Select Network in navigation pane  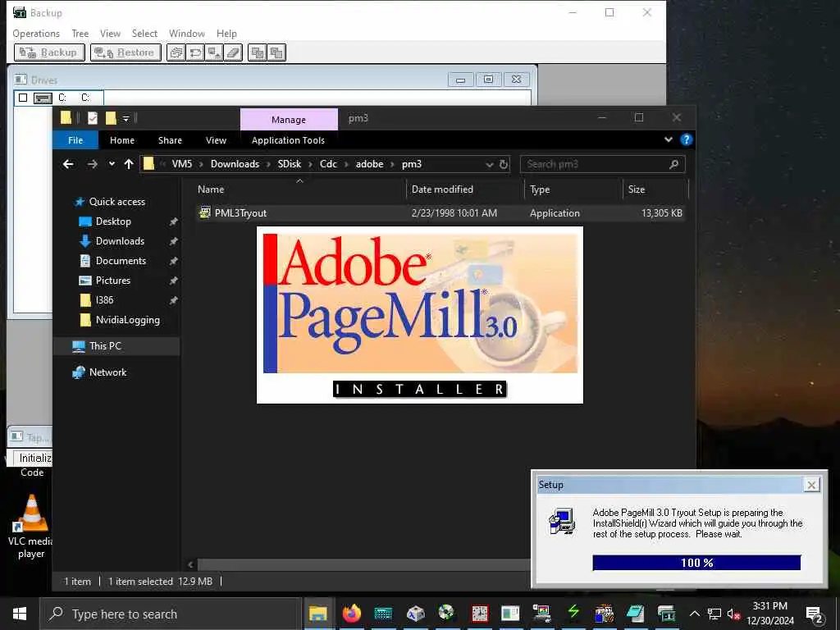(x=107, y=372)
